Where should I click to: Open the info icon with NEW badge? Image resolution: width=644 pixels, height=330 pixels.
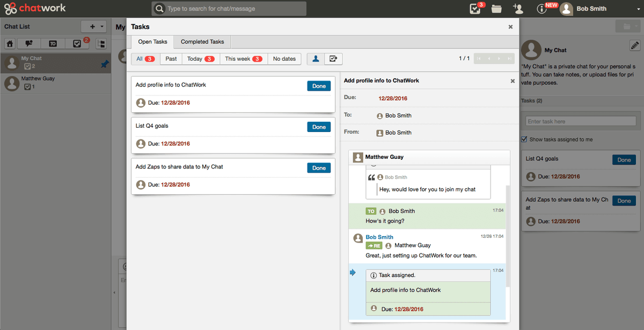click(541, 9)
